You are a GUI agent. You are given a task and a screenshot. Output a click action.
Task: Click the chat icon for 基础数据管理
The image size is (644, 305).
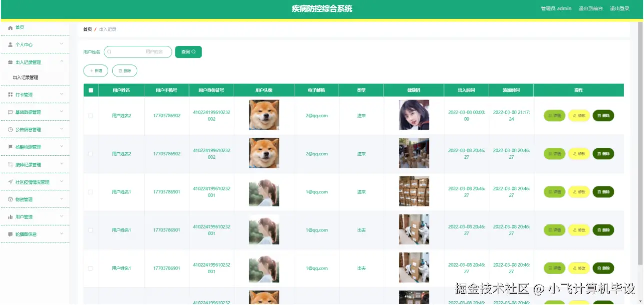[10, 112]
